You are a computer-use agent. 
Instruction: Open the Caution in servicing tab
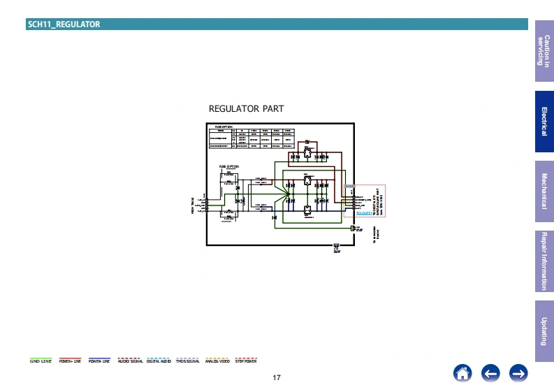tap(544, 51)
